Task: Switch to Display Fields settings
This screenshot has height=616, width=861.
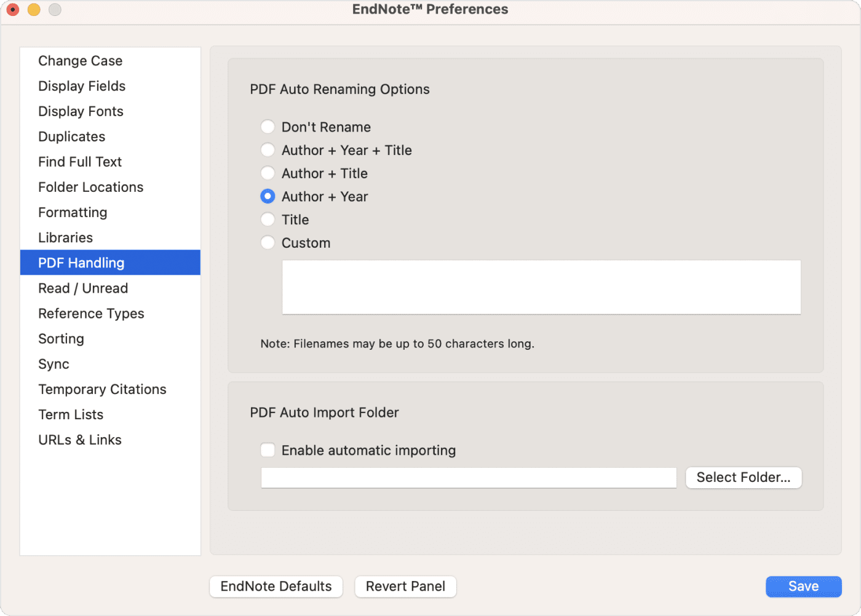Action: coord(82,86)
